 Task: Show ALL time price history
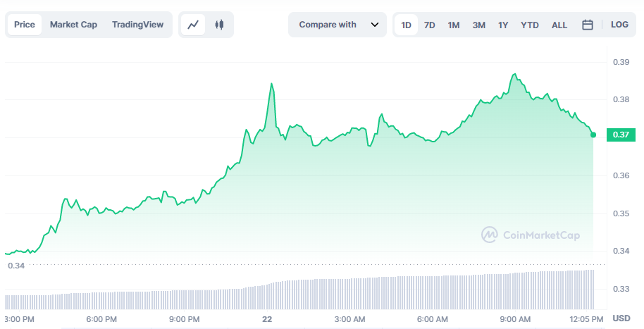[x=559, y=25]
